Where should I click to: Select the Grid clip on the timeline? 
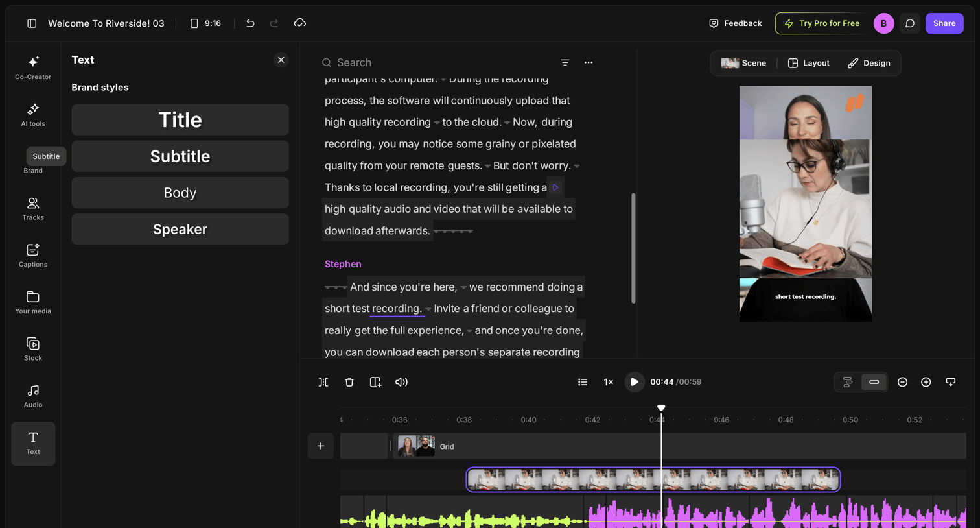679,446
